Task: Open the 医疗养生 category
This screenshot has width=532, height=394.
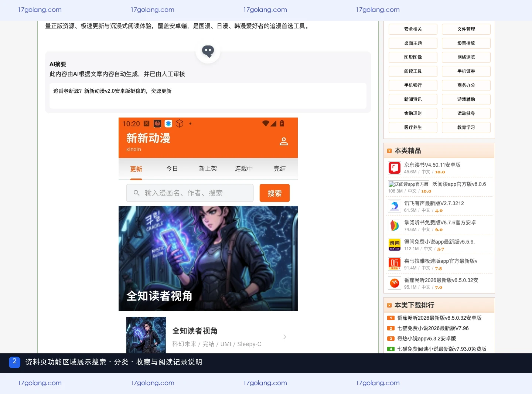Action: tap(413, 128)
